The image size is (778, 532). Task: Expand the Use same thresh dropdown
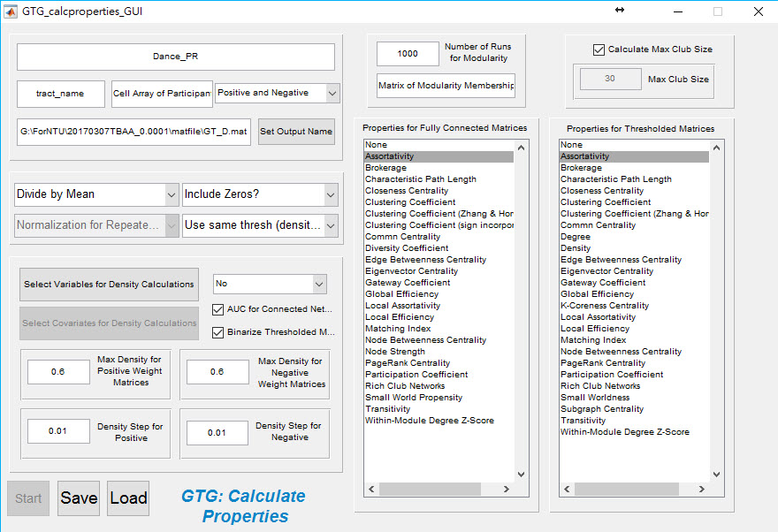(x=260, y=225)
